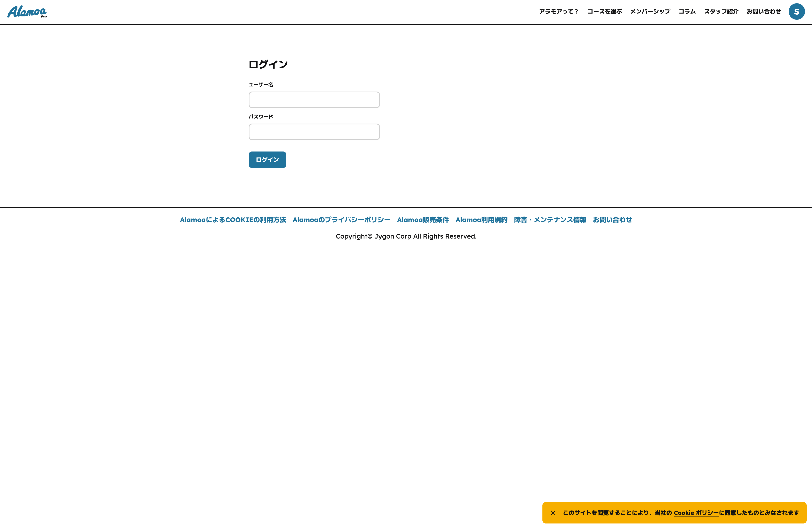Open Cookie ポリシー link in yellow banner
This screenshot has width=812, height=528.
(x=696, y=513)
